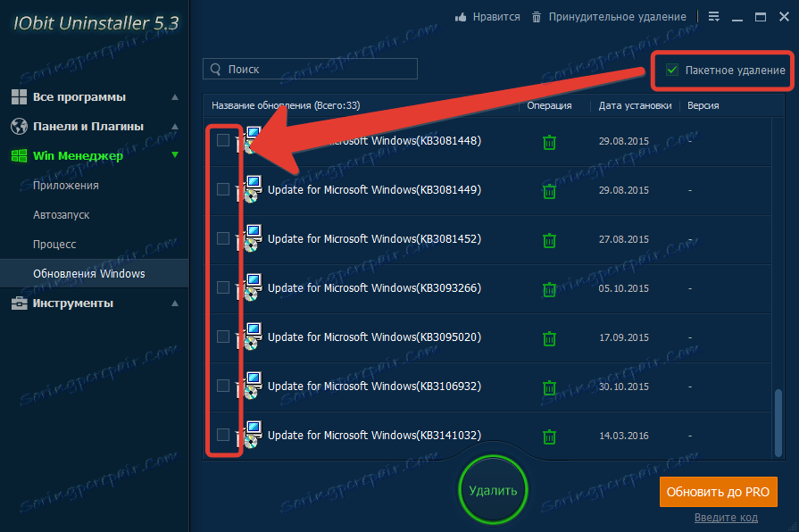This screenshot has width=799, height=532.
Task: Click installer icon of KB3095020 update
Action: pyautogui.click(x=251, y=337)
